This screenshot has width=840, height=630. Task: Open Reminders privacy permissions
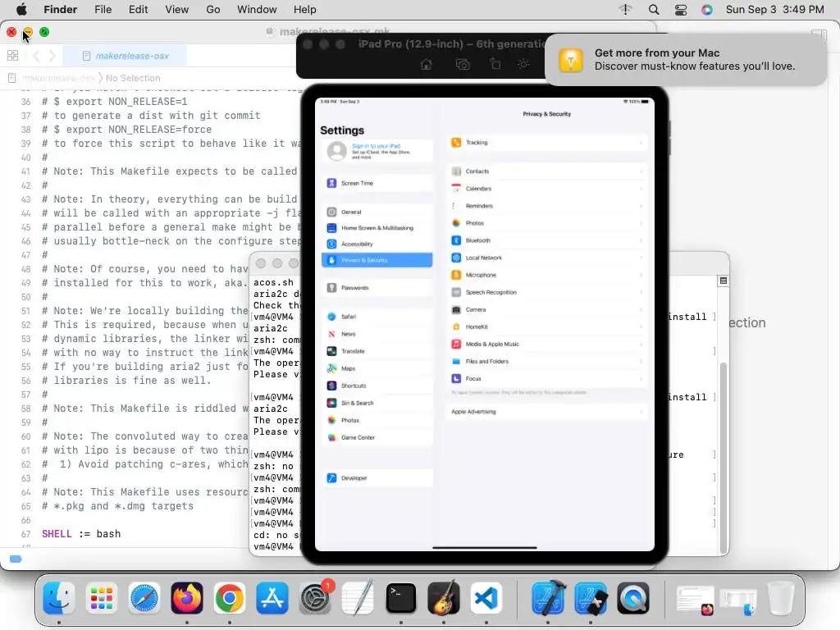tap(547, 206)
